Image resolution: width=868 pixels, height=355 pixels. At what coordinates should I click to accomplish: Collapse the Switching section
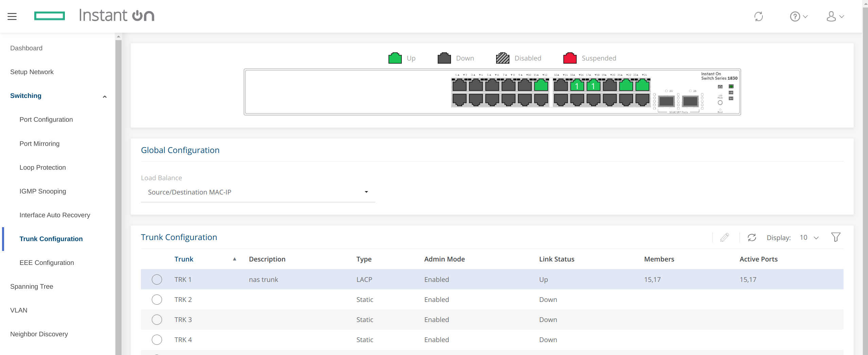click(105, 96)
